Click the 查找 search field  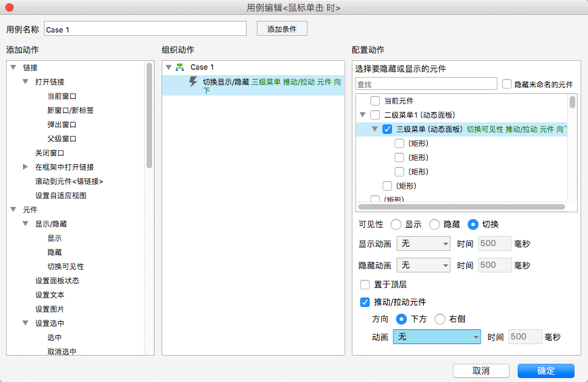pos(426,84)
